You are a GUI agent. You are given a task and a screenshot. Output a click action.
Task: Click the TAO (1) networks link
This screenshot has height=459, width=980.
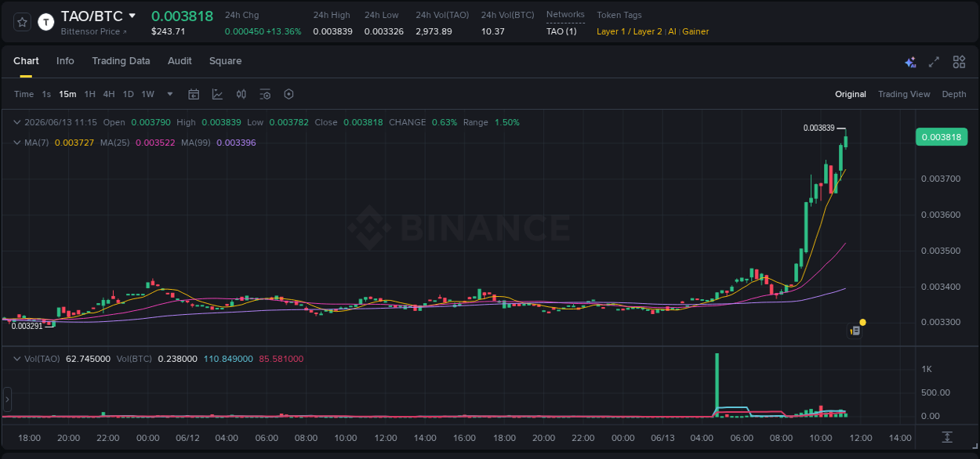coord(561,31)
